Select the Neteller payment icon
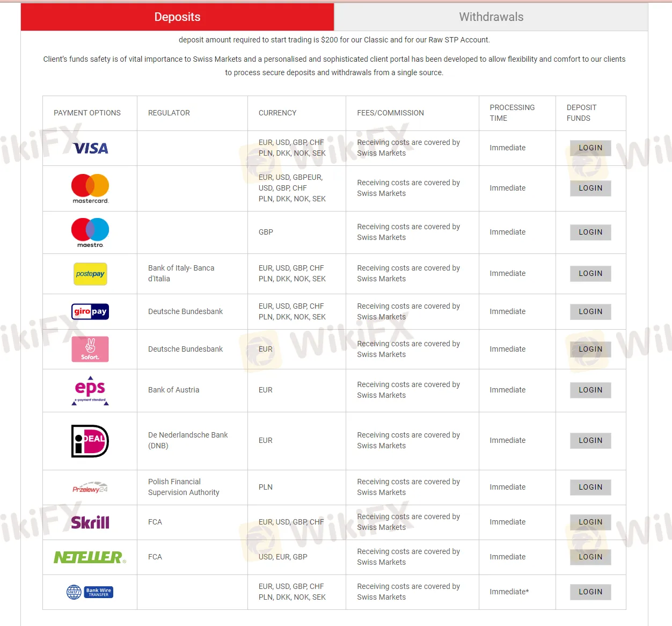 point(90,557)
